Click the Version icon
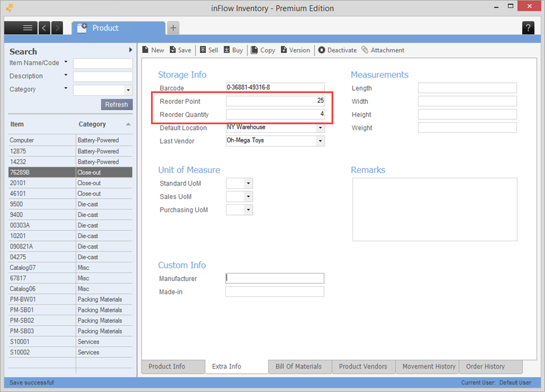The width and height of the screenshot is (545, 392). pyautogui.click(x=284, y=50)
